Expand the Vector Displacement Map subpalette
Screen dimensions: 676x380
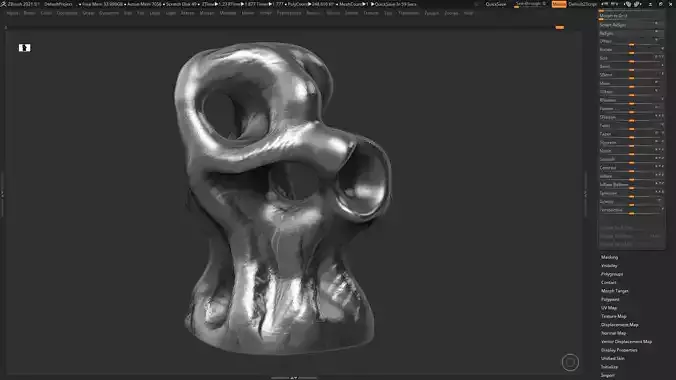coord(626,342)
